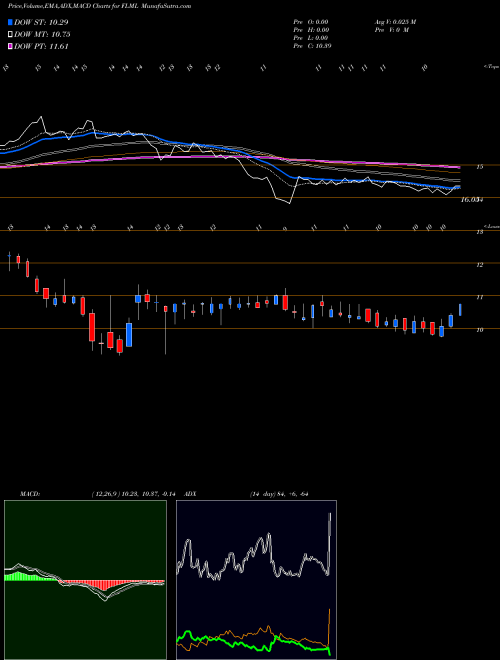Click the 'Avg V: 0.025 M' value
Viewport: 500px width, 660px height.
point(395,22)
